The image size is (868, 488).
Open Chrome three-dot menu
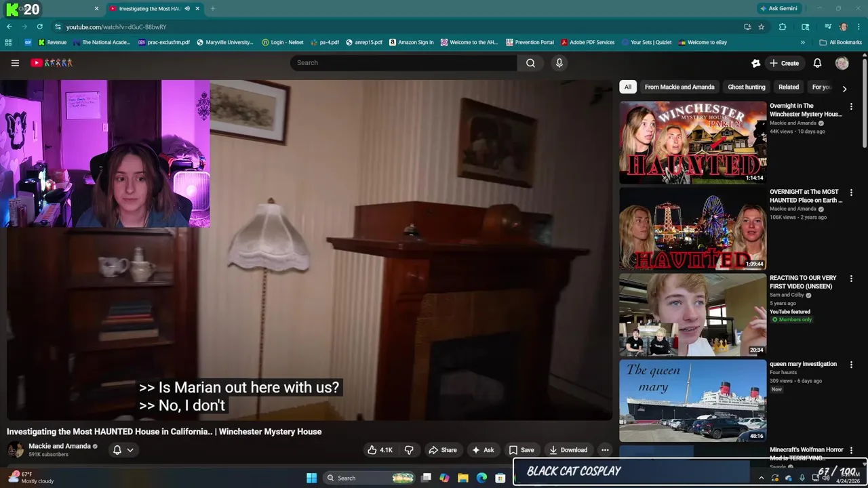(859, 26)
